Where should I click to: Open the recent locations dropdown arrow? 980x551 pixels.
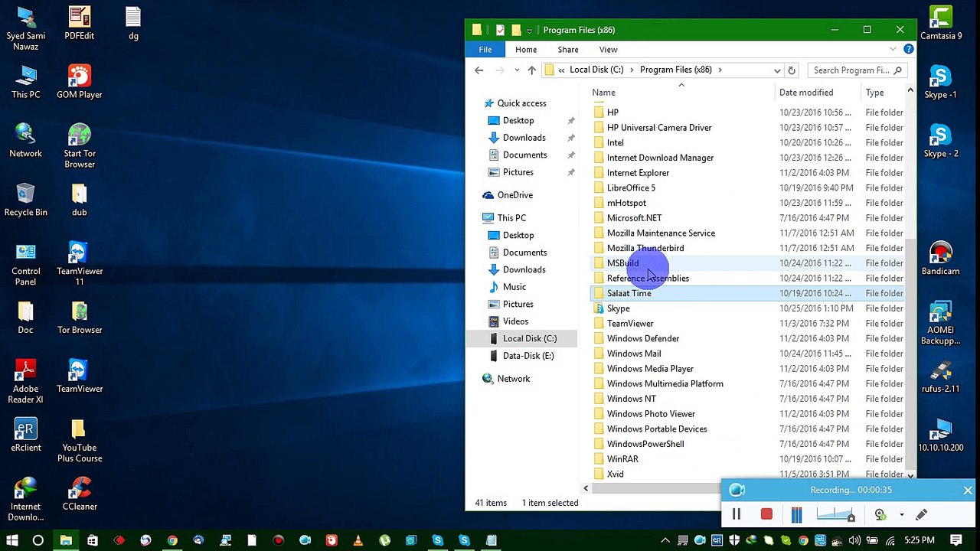518,70
